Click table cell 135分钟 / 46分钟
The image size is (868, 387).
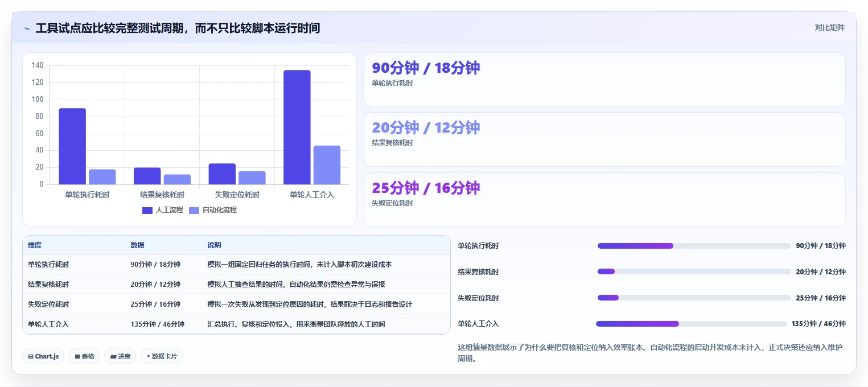[157, 324]
